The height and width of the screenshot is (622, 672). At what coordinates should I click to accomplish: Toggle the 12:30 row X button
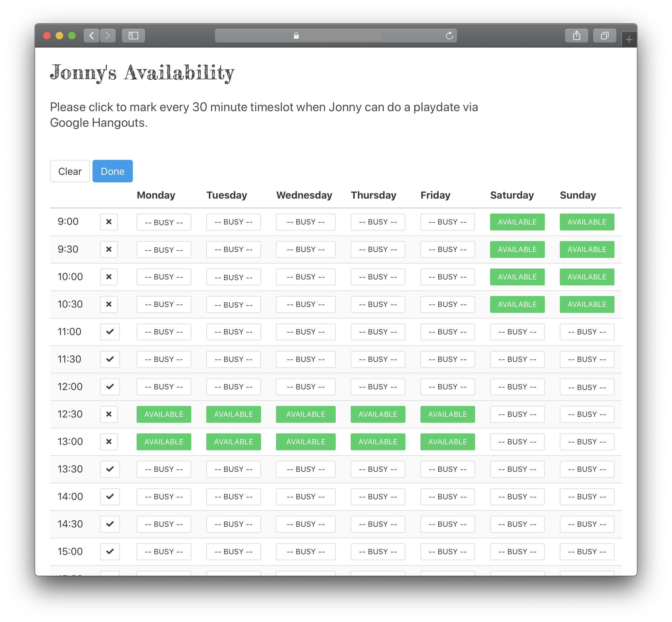click(x=109, y=414)
